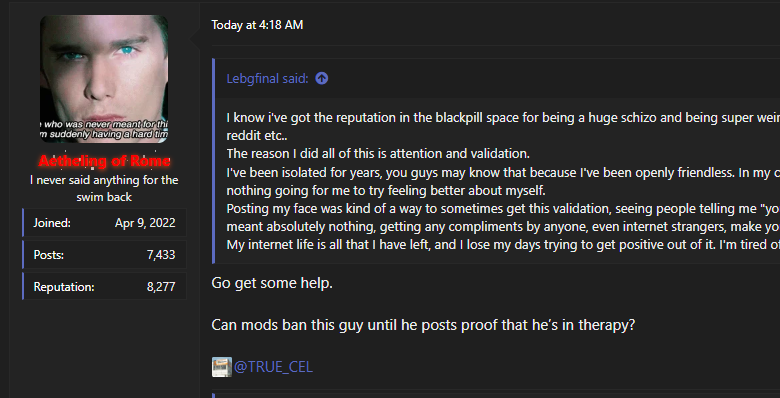Screen dimensions: 780x398
Task: Click the Posts count 7,433
Action: pyautogui.click(x=161, y=255)
